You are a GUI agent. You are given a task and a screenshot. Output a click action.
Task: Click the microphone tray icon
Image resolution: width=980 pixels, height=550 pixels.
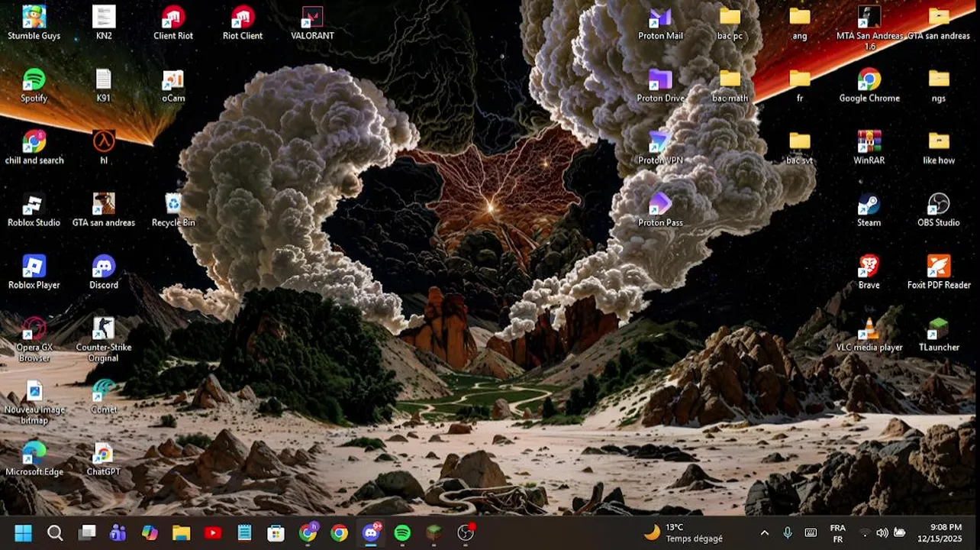788,532
